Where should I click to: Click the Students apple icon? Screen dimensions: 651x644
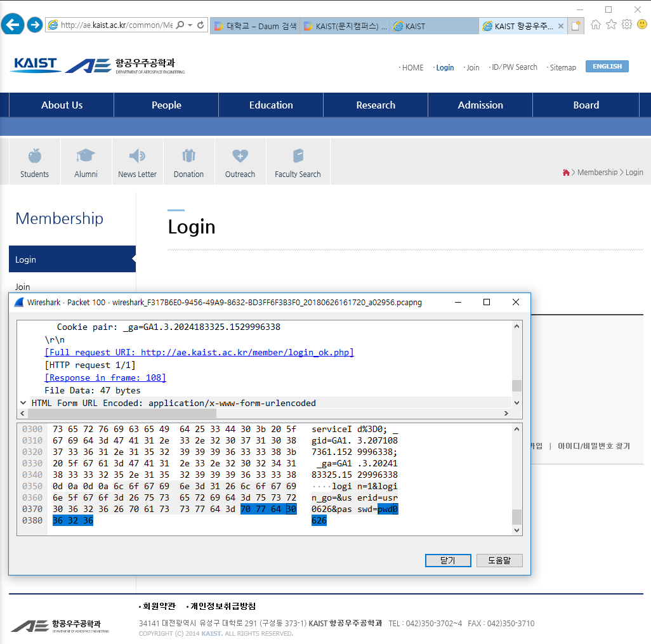tap(35, 156)
